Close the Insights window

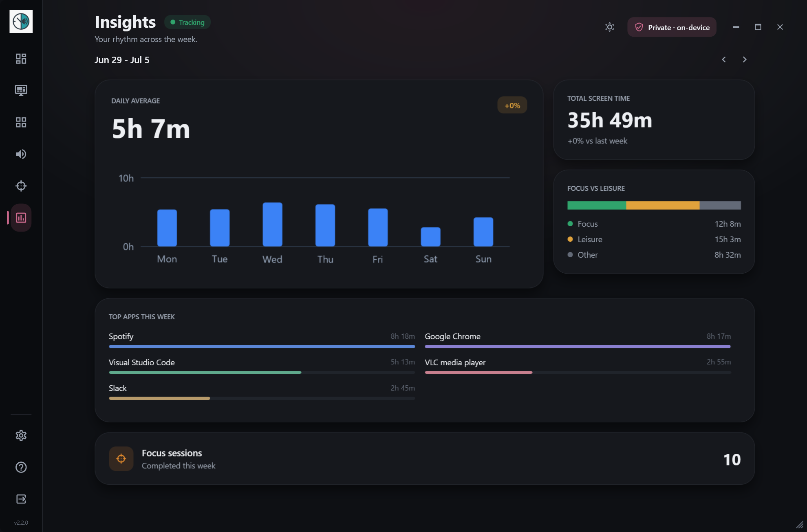coord(780,27)
